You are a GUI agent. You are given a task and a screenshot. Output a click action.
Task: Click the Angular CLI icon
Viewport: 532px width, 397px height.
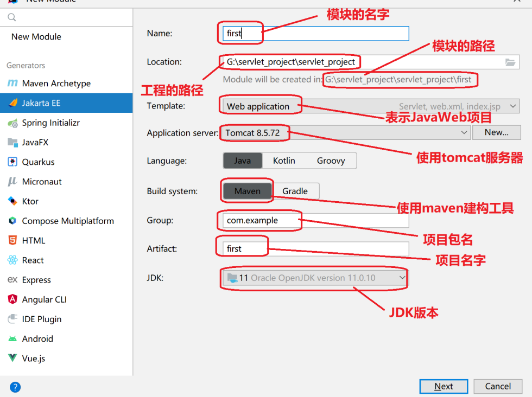point(12,299)
